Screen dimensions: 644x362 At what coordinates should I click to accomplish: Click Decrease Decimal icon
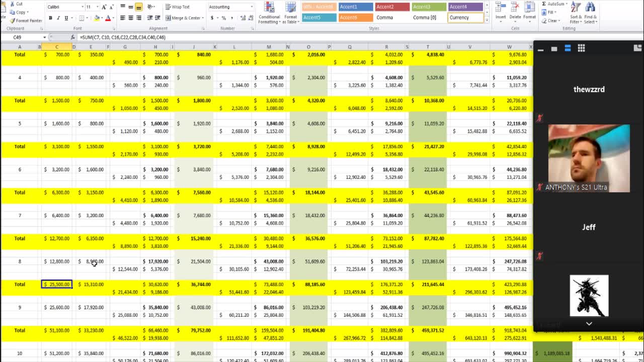point(250,18)
